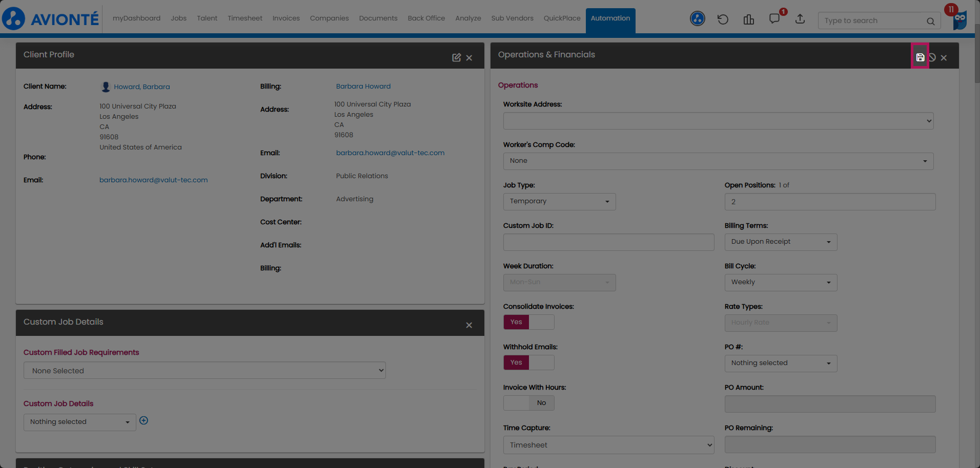
Task: Open the chat messages icon with badge
Action: click(x=774, y=19)
